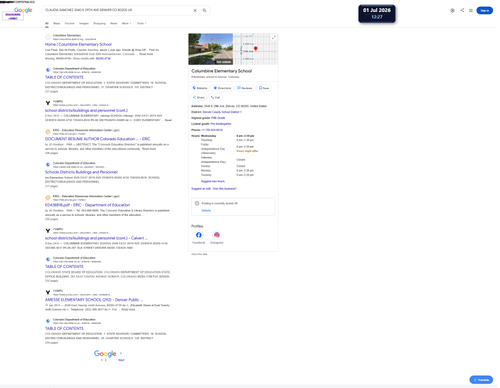Screen dimensions: 500x388
Task: Switch to the Shopping tab
Action: point(99,23)
